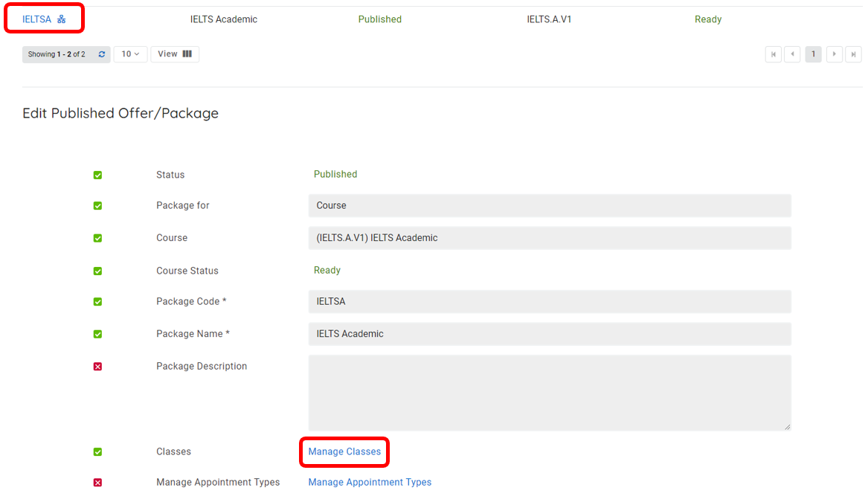Open Manage Appointment Types link

click(x=370, y=483)
